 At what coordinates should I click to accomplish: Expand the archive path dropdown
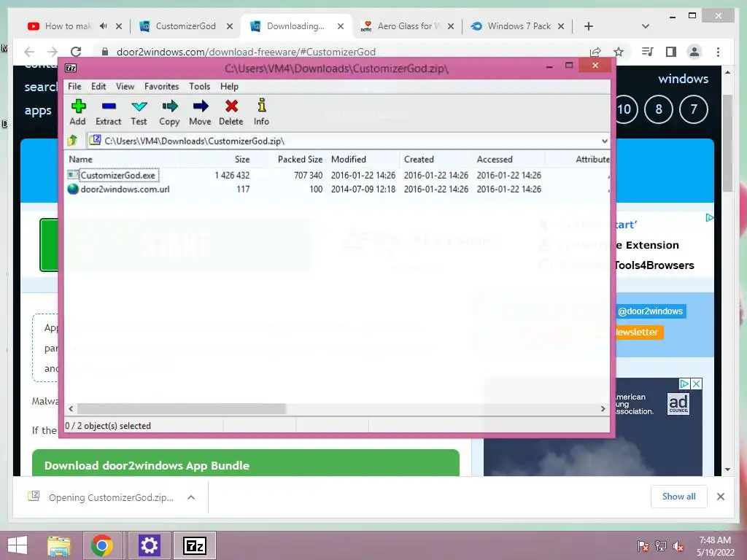coord(604,141)
